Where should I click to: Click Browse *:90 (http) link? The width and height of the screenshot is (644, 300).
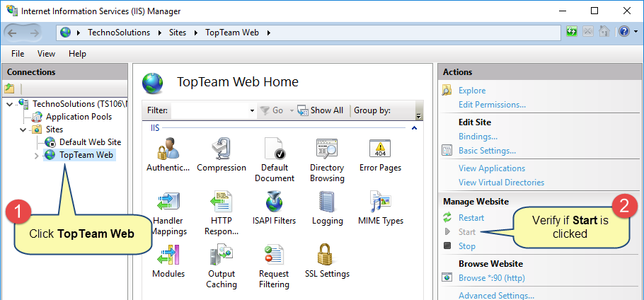tap(492, 278)
